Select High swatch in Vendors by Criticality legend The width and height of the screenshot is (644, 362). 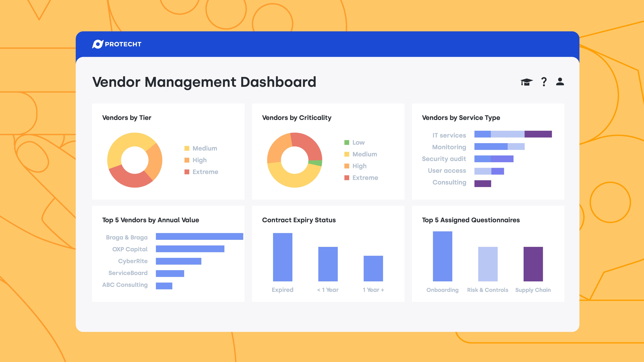coord(347,166)
